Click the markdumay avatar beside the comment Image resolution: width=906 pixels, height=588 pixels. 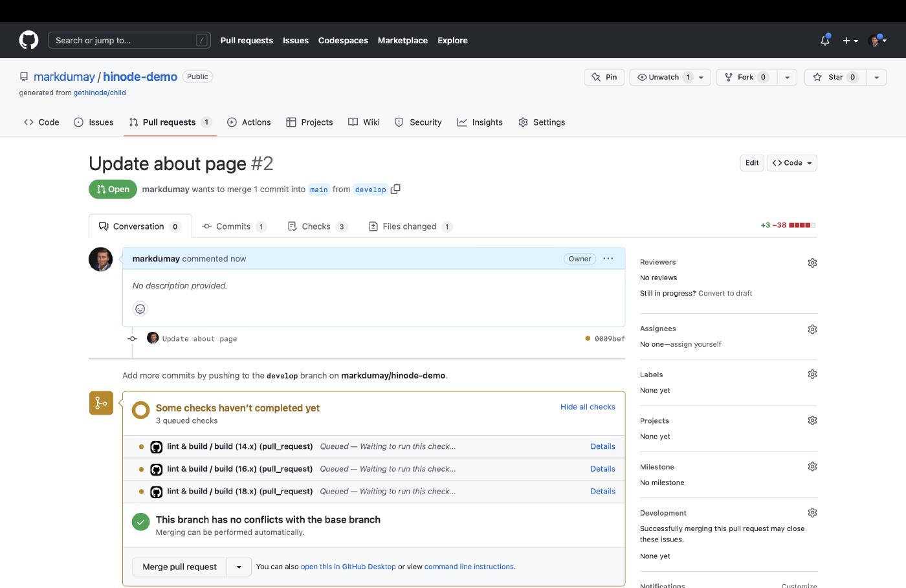(100, 259)
